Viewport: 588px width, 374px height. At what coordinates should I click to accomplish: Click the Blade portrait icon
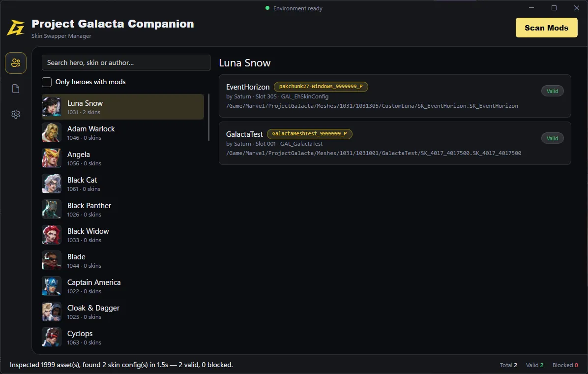pyautogui.click(x=51, y=260)
